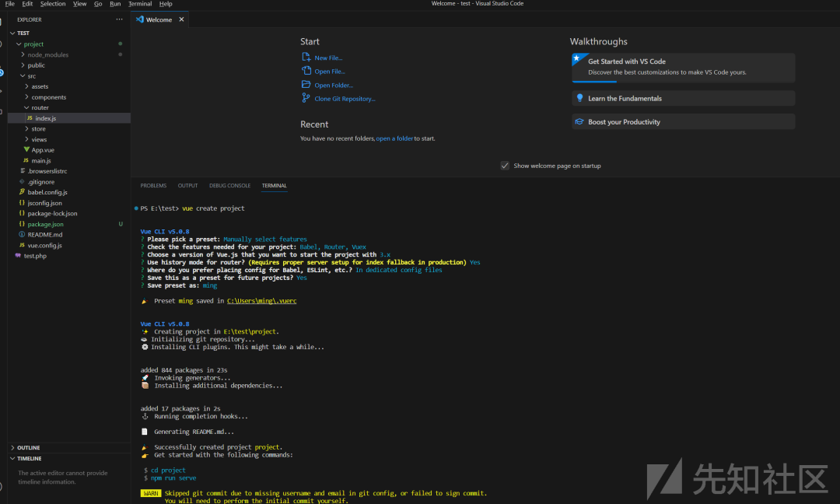Open the Terminal menu

(140, 4)
